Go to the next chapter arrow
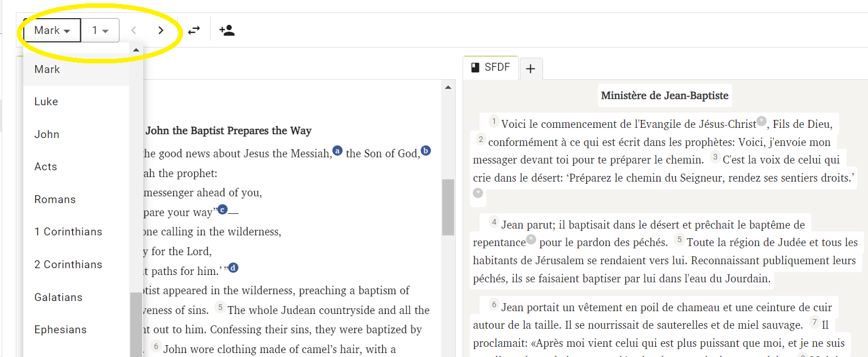This screenshot has height=357, width=868. click(x=161, y=31)
